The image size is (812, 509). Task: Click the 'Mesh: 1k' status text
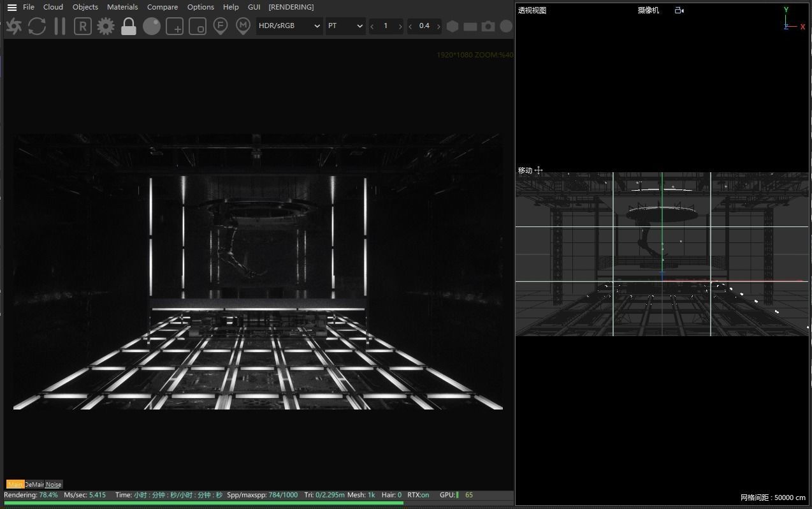361,495
